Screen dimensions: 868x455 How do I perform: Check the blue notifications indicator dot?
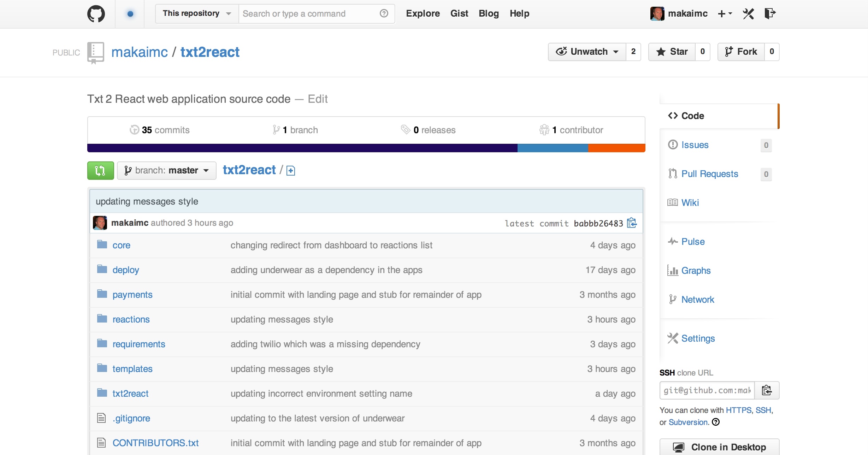tap(130, 14)
